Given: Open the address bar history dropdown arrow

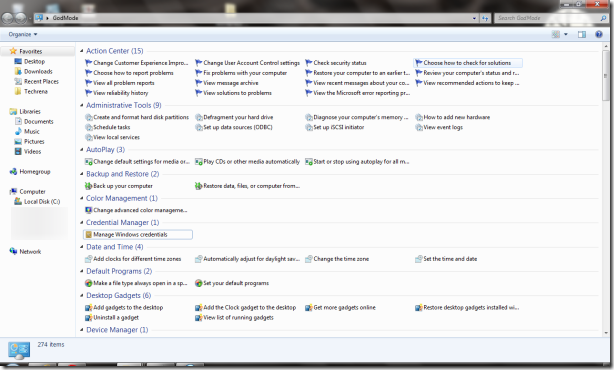Looking at the screenshot, I should (474, 18).
